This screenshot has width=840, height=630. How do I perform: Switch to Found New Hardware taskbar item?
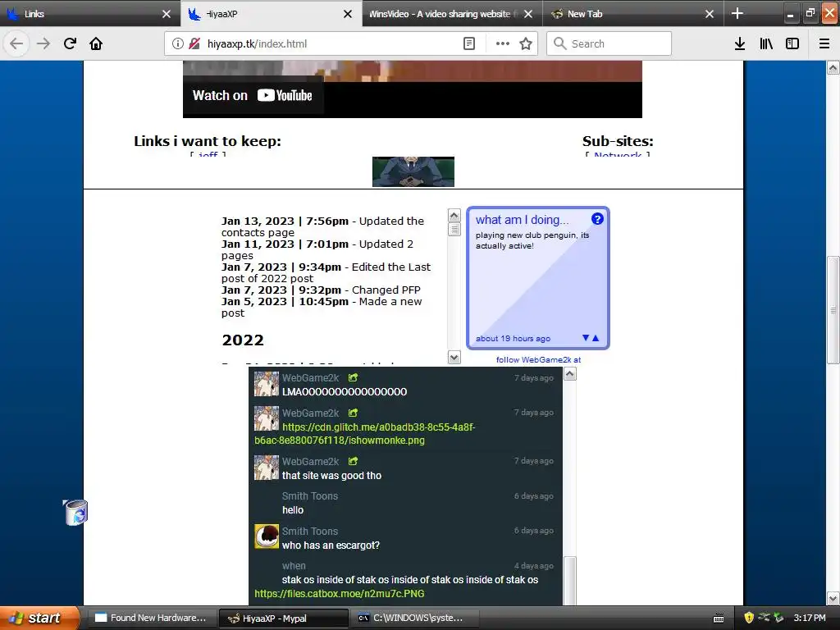(x=151, y=619)
